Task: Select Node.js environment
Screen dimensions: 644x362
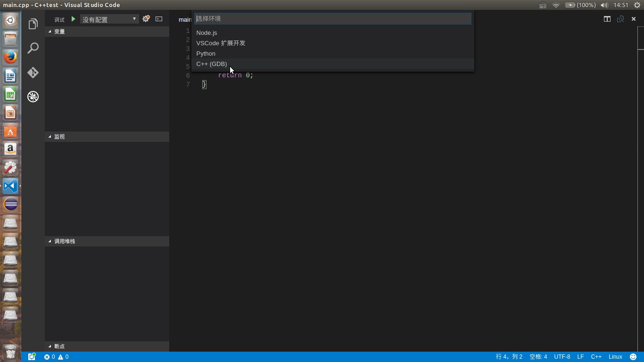Action: pyautogui.click(x=333, y=33)
